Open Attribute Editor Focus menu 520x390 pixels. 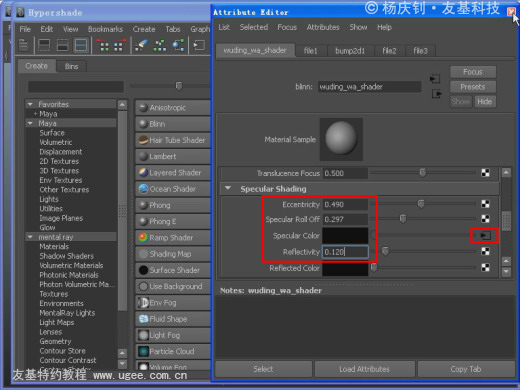pyautogui.click(x=287, y=27)
